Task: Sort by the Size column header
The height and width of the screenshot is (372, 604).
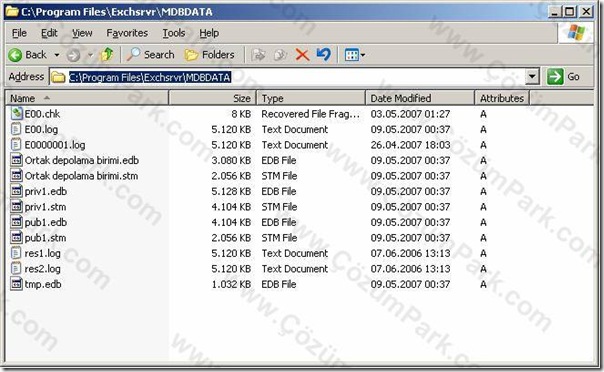Action: click(x=213, y=98)
